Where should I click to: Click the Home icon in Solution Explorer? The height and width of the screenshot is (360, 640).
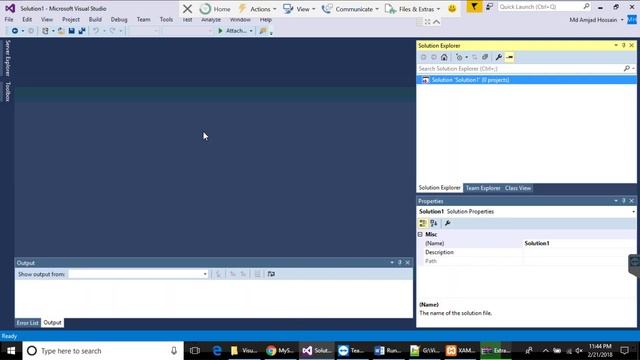(x=444, y=58)
